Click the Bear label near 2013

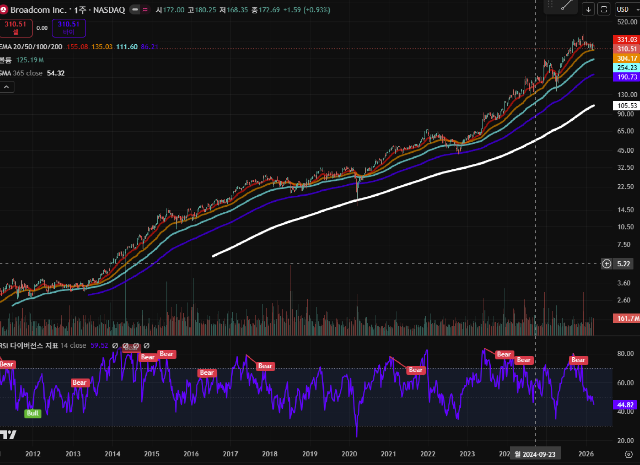(79, 383)
